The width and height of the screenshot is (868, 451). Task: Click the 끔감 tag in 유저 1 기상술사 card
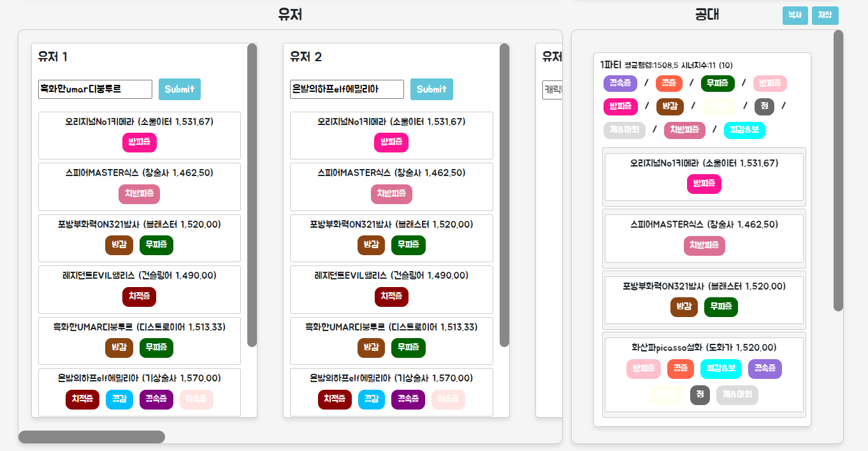[119, 399]
